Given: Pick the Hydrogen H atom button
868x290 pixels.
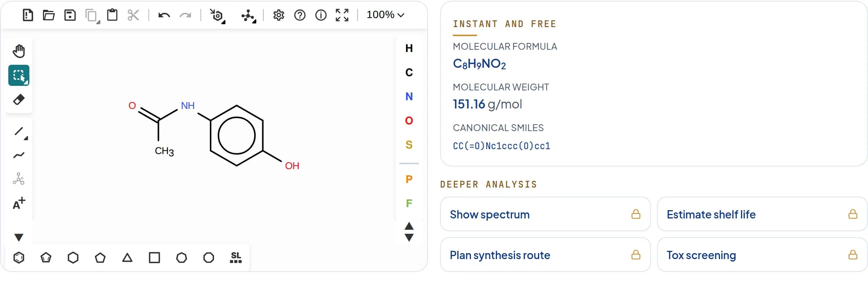Looking at the screenshot, I should click(409, 48).
